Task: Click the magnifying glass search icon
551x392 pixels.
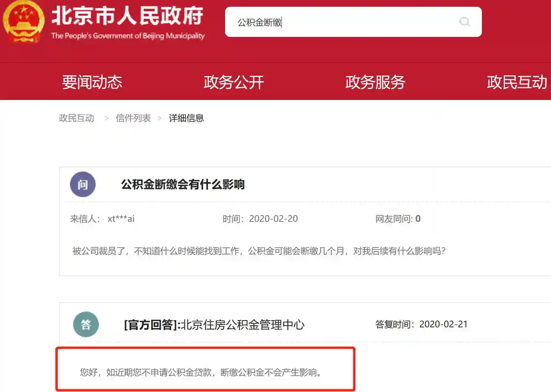Action: pos(464,22)
